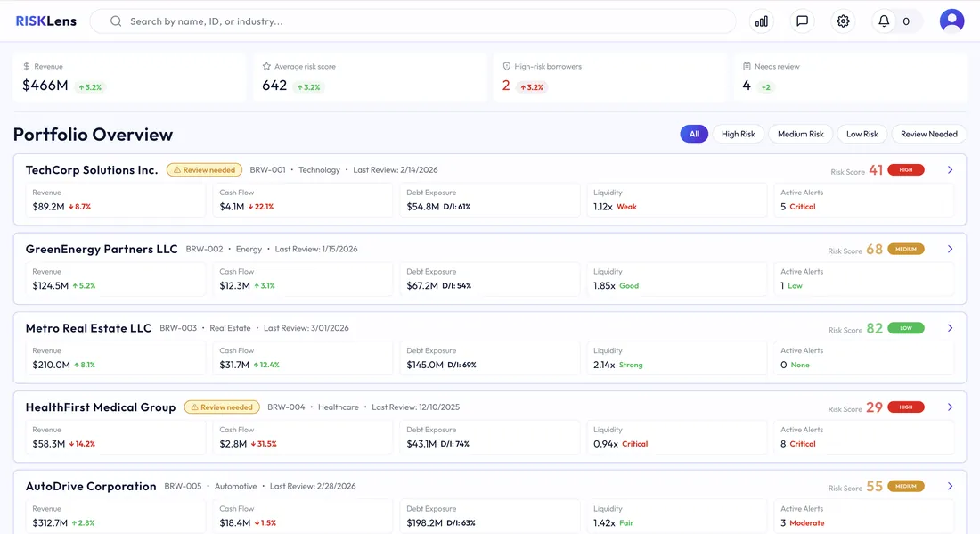Click the LOW risk badge for Metro Real Estate
This screenshot has height=534, width=980.
(906, 328)
